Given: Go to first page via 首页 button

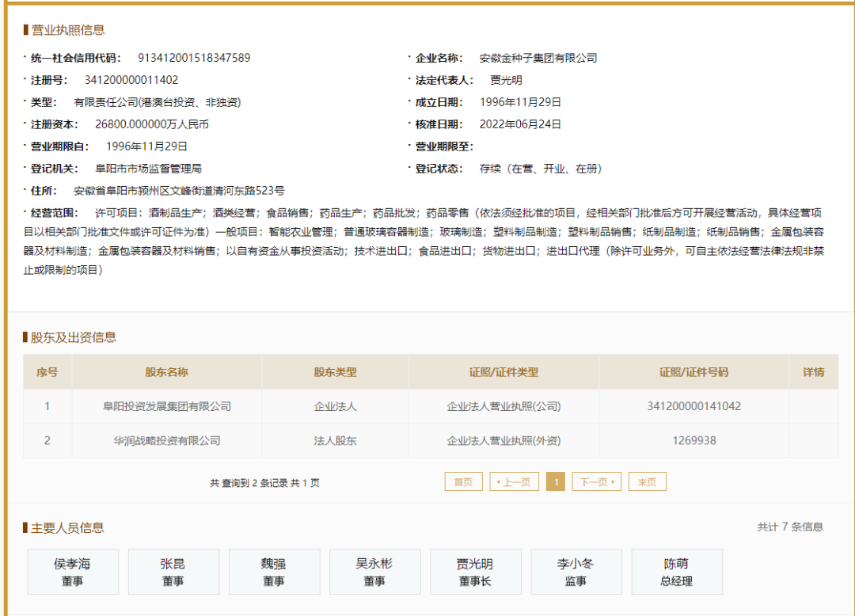Looking at the screenshot, I should pos(463,482).
